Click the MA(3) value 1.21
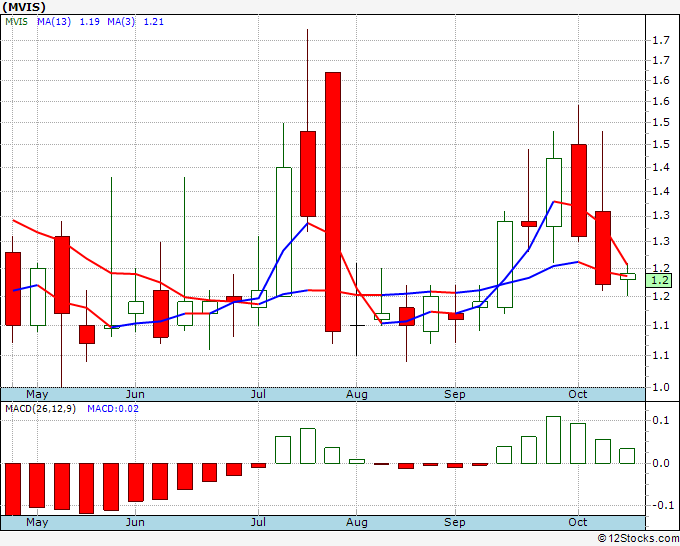Image resolution: width=680 pixels, height=546 pixels. [x=154, y=22]
